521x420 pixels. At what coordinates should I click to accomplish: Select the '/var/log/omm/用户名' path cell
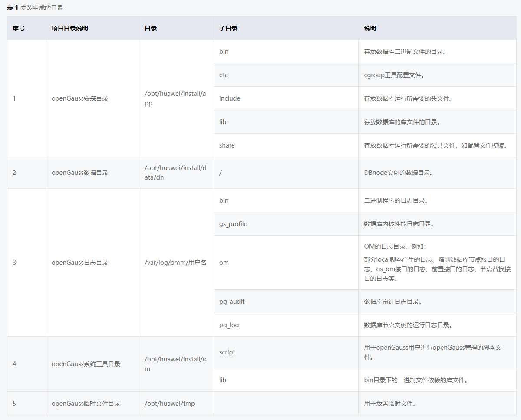point(175,262)
